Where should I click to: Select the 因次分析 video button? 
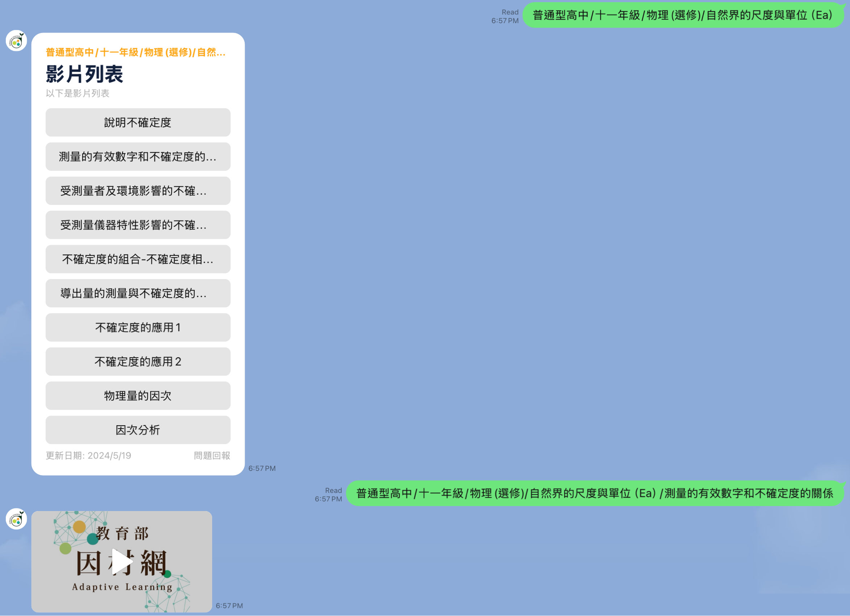tap(138, 430)
